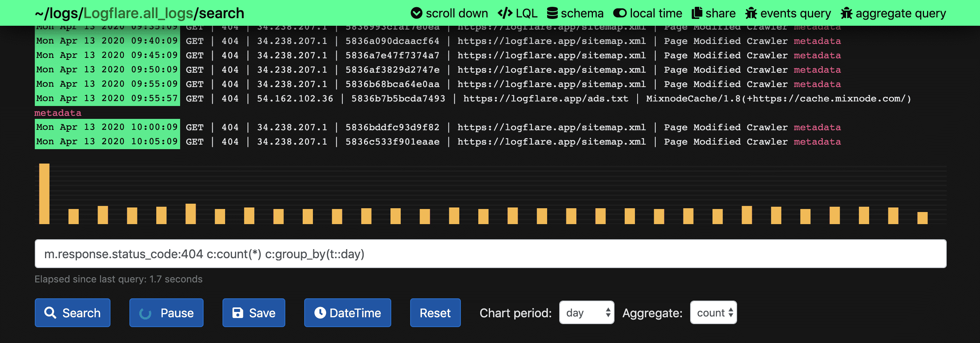Expand metadata for 09:40:09 log entry
This screenshot has width=980, height=343.
[817, 41]
